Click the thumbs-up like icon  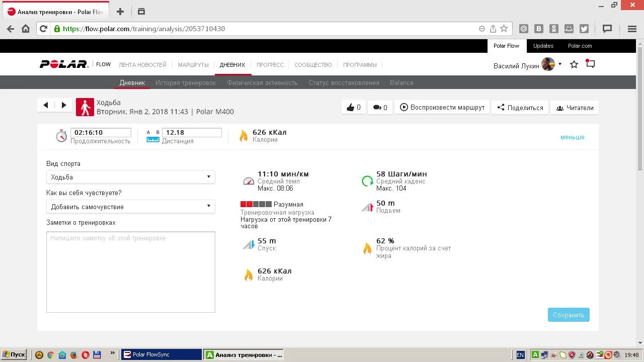click(x=351, y=108)
